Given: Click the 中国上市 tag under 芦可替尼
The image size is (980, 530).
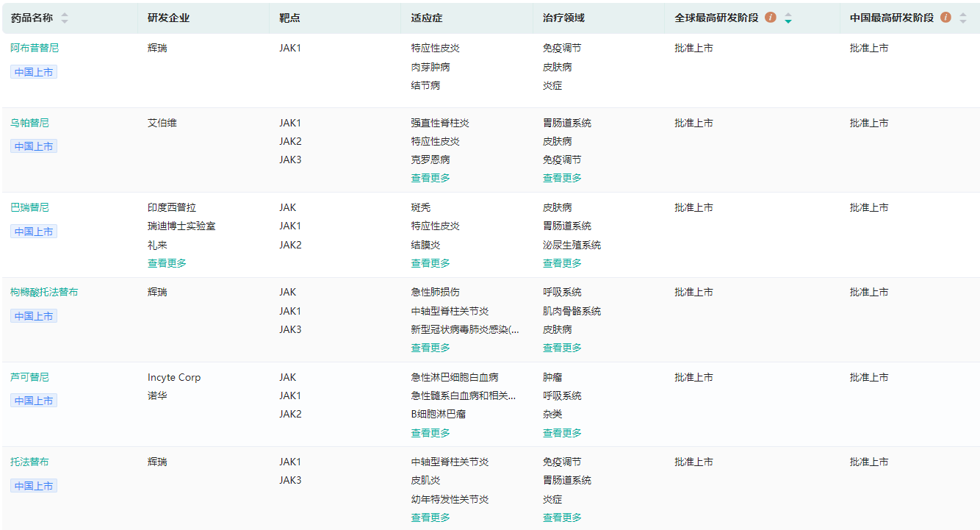Looking at the screenshot, I should [x=34, y=401].
